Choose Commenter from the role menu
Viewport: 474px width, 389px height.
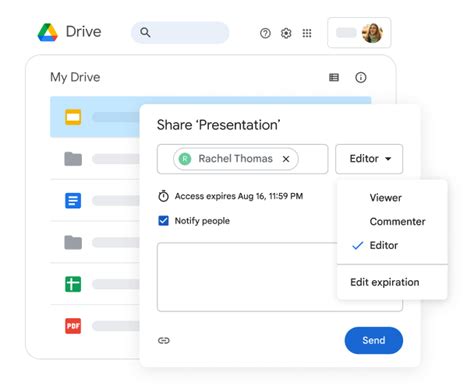[397, 221]
